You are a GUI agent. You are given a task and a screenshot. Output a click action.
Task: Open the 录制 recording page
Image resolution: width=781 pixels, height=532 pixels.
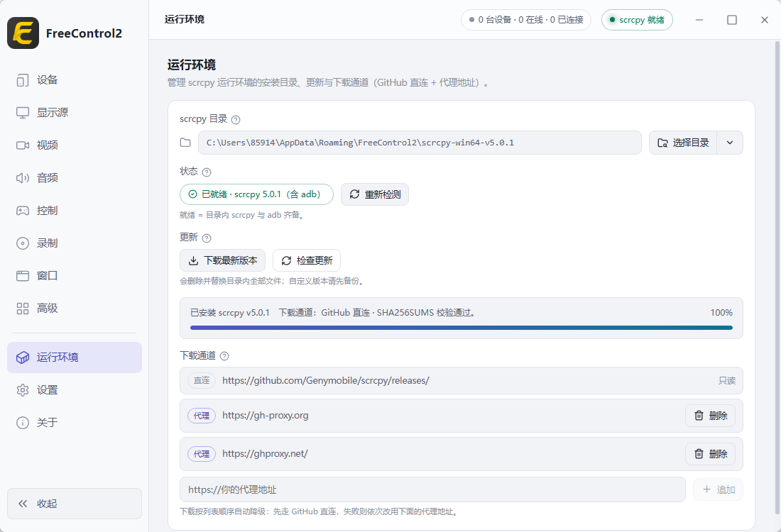(75, 243)
